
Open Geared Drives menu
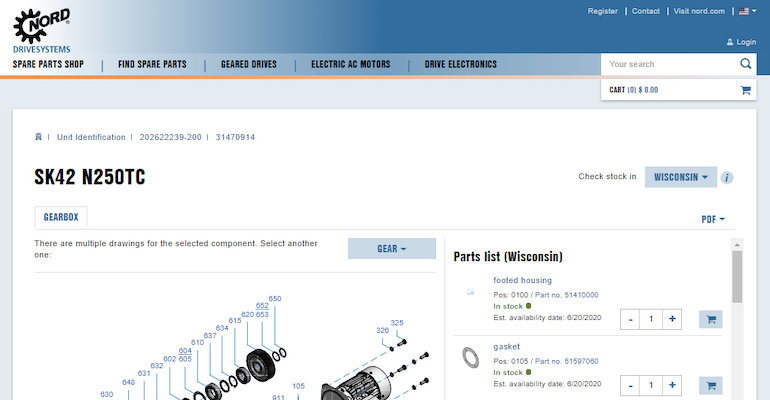click(x=249, y=64)
